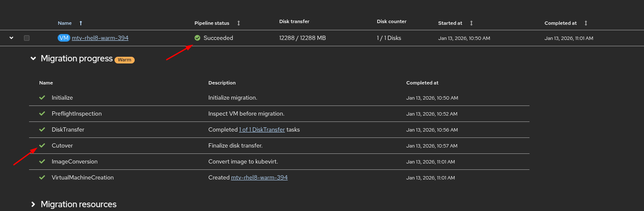
Task: Collapse the Migration progress section
Action: point(33,59)
